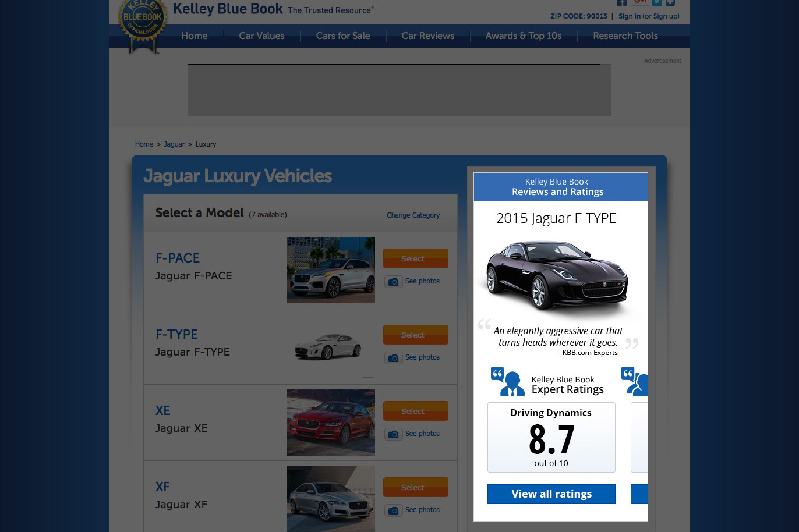Click the Expert Ratings person icon
Viewport: 799px width, 532px height.
click(x=508, y=382)
